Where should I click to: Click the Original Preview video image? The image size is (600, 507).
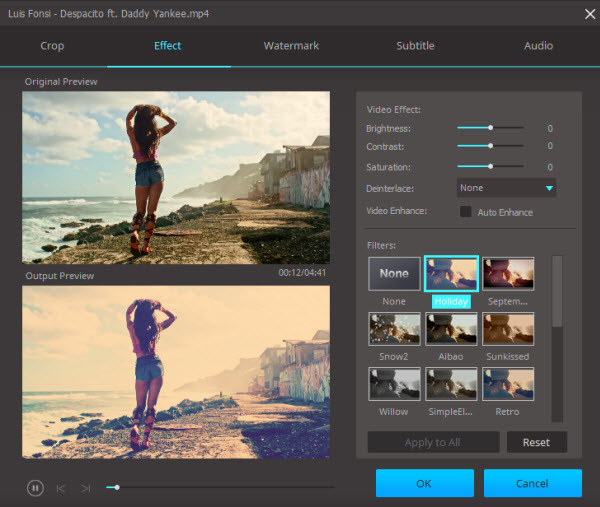coord(176,178)
